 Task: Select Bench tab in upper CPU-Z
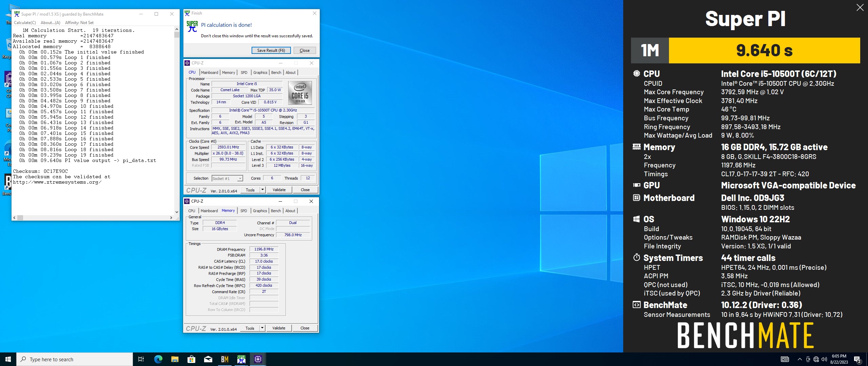point(276,73)
